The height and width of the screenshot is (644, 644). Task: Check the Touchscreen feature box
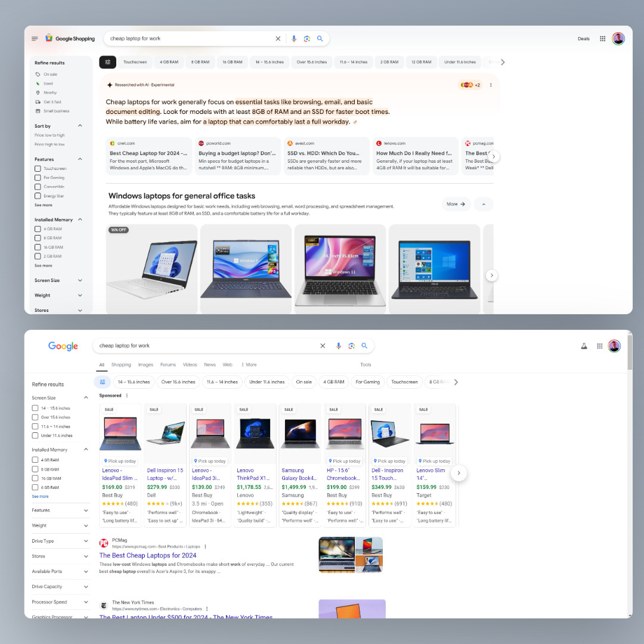38,168
